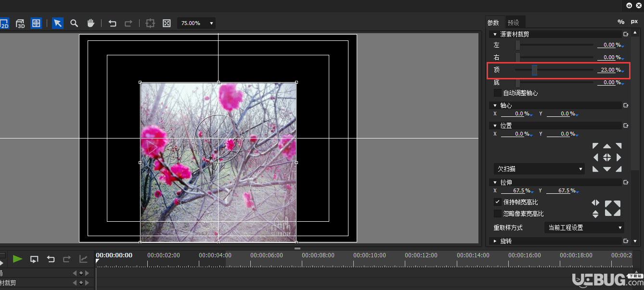
Task: Align position to right middle
Action: 618,157
